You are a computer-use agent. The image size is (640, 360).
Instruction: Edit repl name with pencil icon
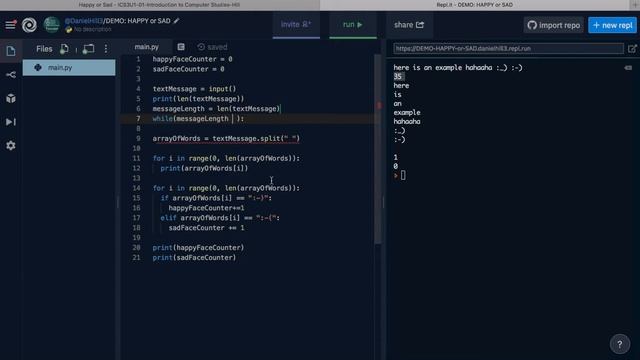click(176, 21)
